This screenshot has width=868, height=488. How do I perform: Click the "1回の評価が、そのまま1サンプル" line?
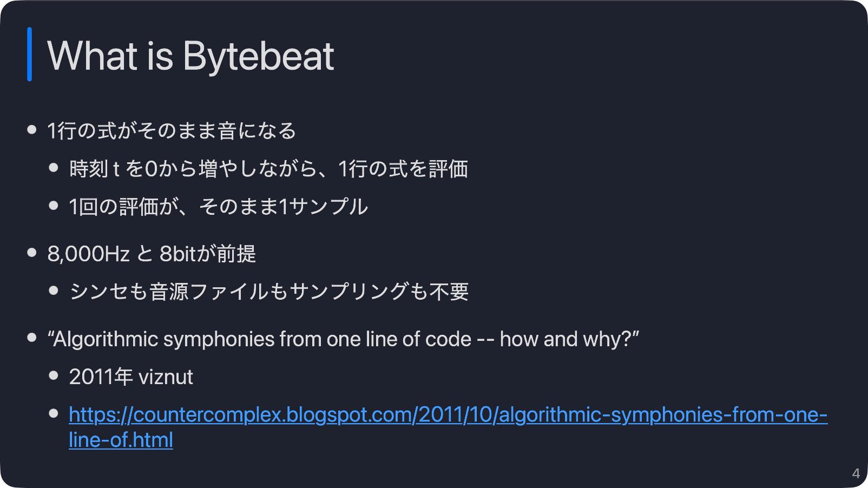coord(218,207)
